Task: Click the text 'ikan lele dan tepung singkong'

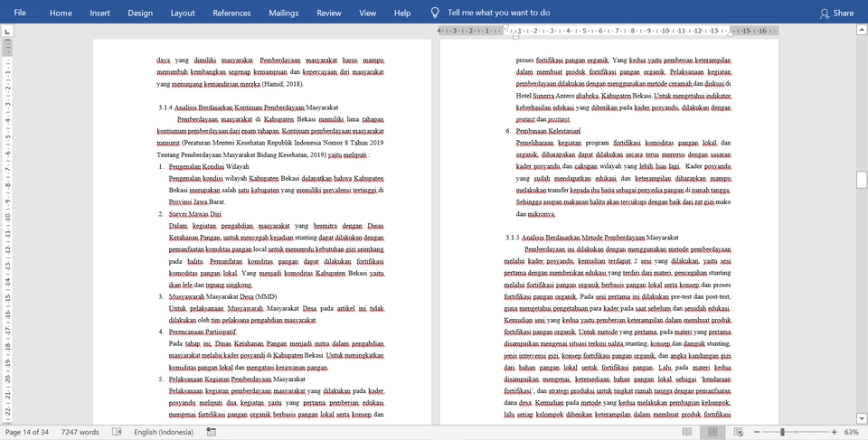Action: [x=211, y=285]
